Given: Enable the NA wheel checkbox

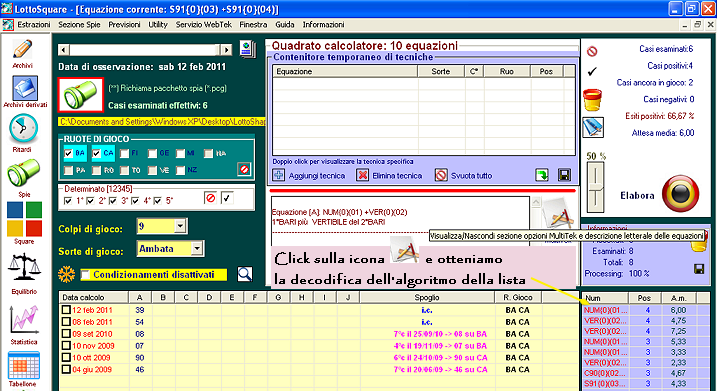Looking at the screenshot, I should pos(209,153).
